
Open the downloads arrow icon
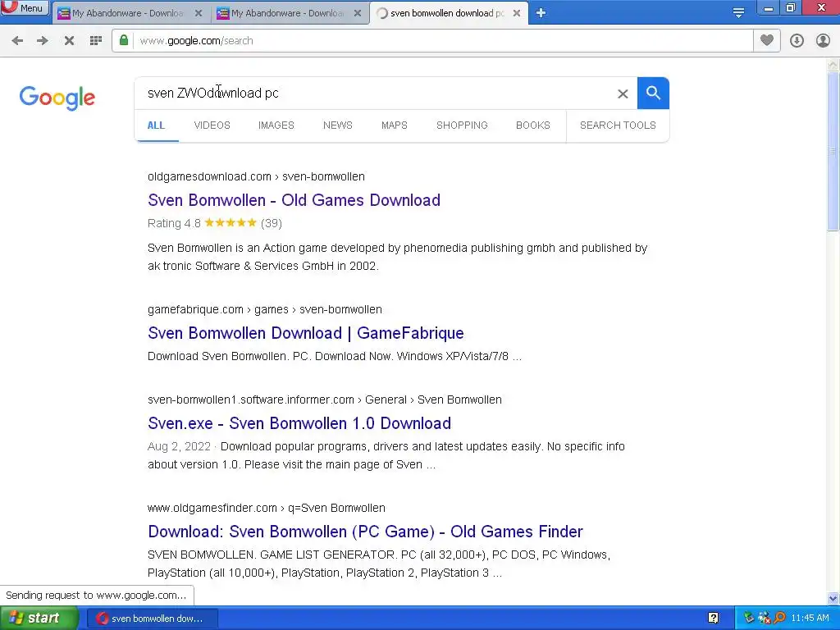[x=797, y=41]
